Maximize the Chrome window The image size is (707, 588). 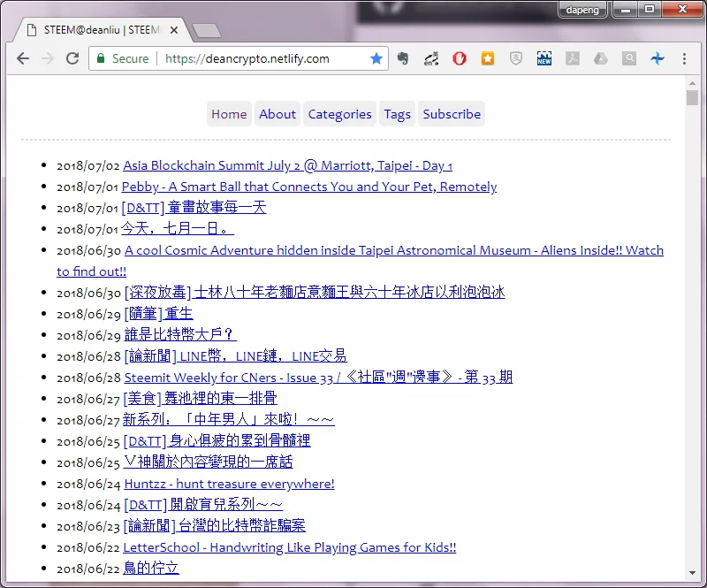click(x=650, y=10)
